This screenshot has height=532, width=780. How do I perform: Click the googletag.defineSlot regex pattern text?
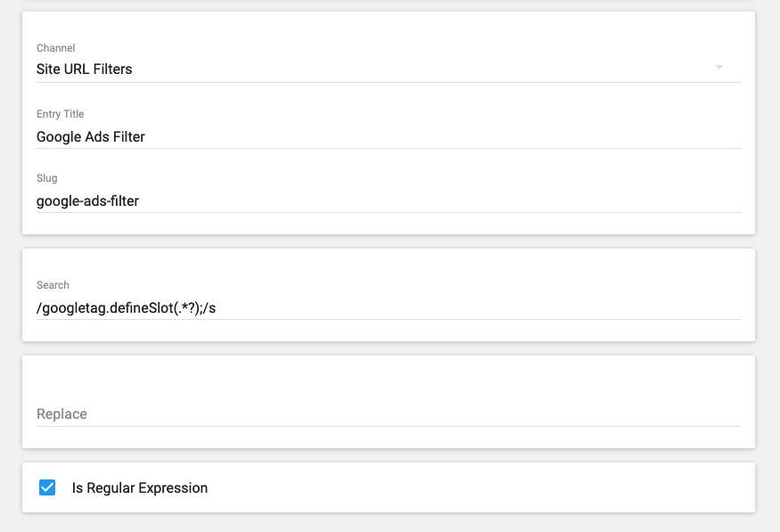pos(126,307)
